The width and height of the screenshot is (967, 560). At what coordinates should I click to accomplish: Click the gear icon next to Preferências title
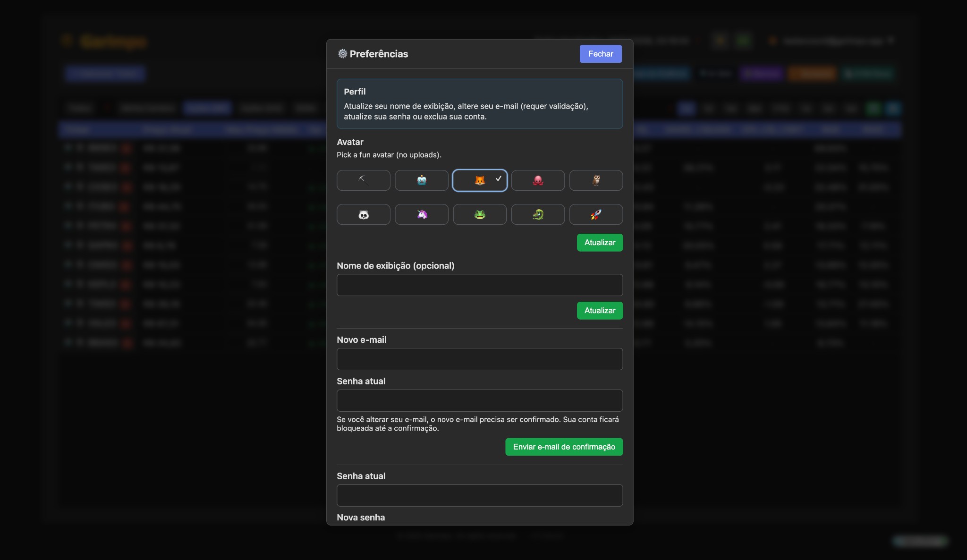[342, 53]
